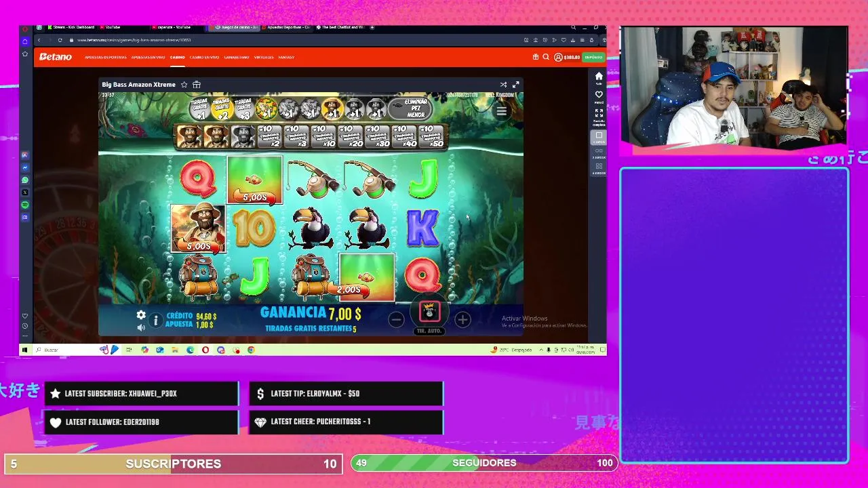The width and height of the screenshot is (868, 488).
Task: Increase bet with the plus button
Action: (462, 319)
